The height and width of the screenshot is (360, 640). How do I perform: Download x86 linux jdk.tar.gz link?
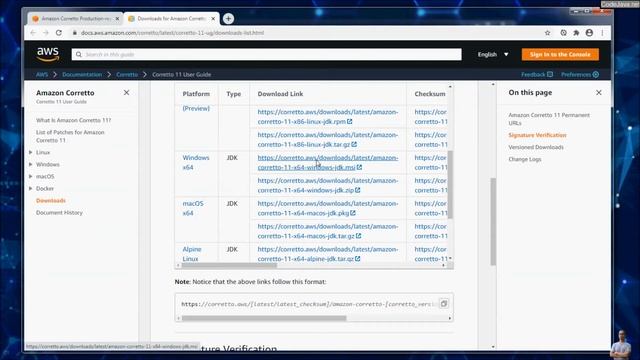pyautogui.click(x=327, y=140)
